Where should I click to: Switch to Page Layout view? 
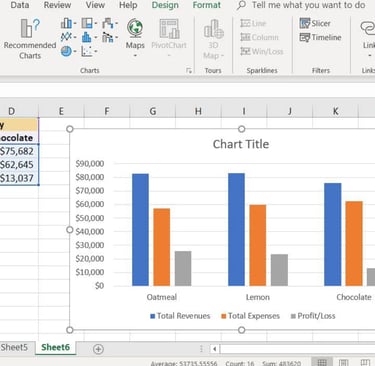343,363
